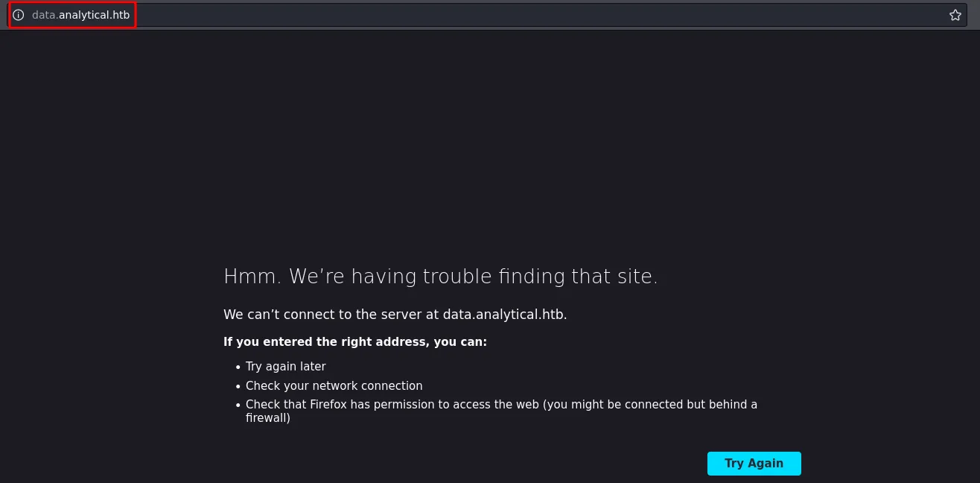Toggle the bookmark star for data.analytical.htb
Image resolution: width=980 pixels, height=483 pixels.
point(955,14)
